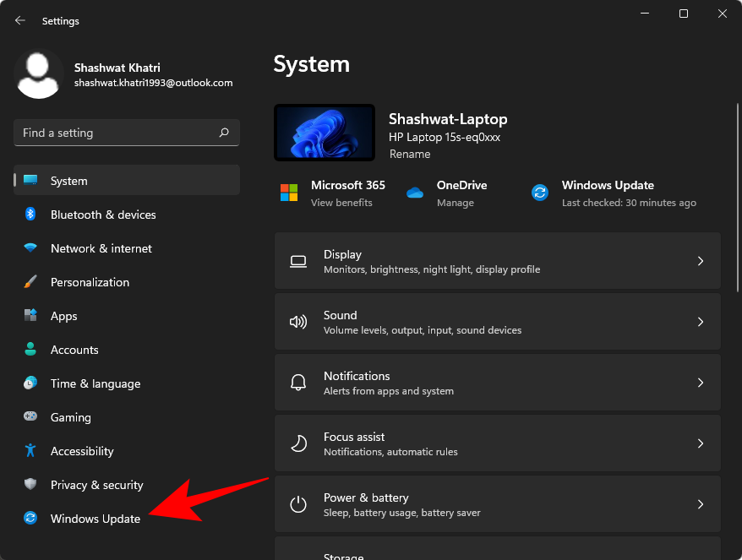This screenshot has height=560, width=742.
Task: Select the Focus assist moon icon
Action: [298, 443]
